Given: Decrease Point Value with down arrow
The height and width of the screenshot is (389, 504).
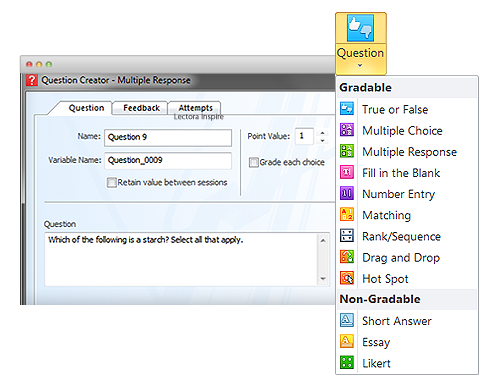Looking at the screenshot, I should (x=322, y=141).
